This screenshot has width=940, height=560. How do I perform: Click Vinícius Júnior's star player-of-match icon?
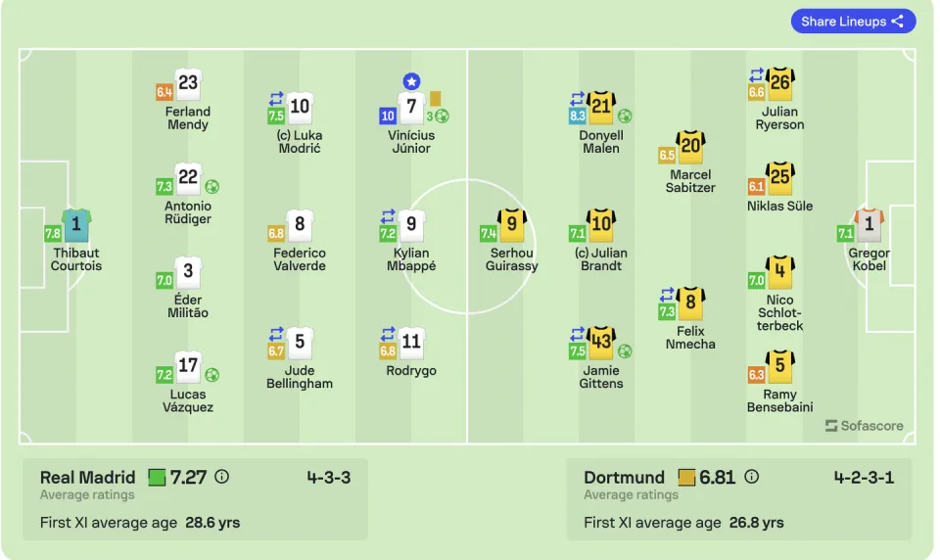(x=411, y=81)
